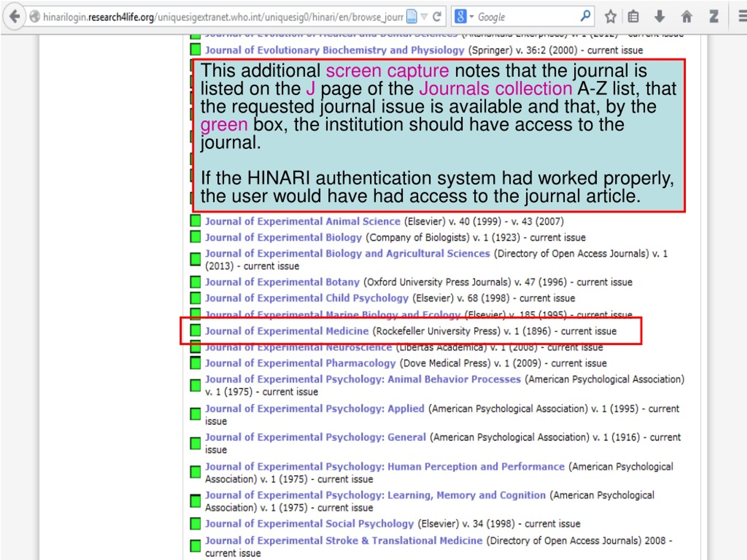Click green box beside Journal of Experimental Child Psychology
The width and height of the screenshot is (747, 560).
click(x=195, y=298)
